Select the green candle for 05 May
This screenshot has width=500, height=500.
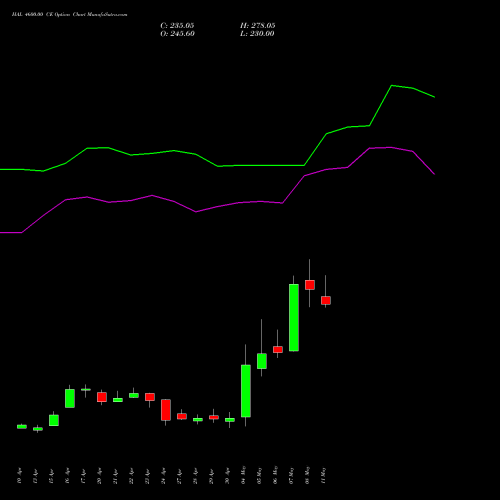point(262,361)
